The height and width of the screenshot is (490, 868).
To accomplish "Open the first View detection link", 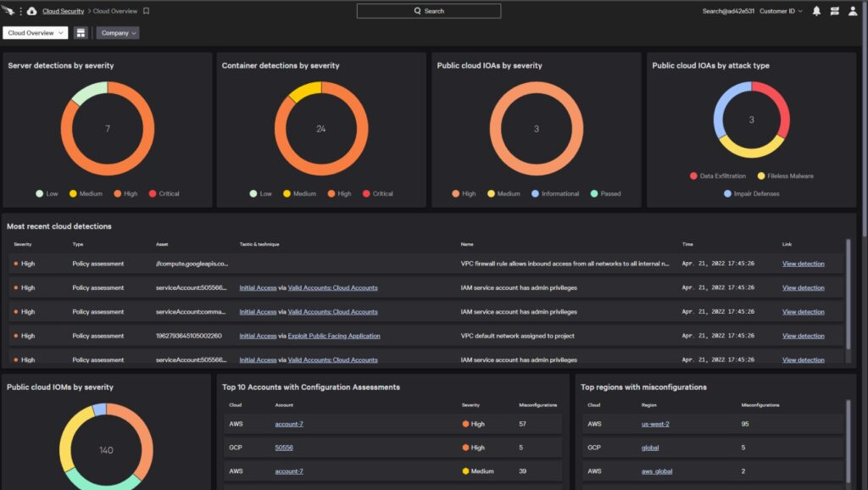I will click(802, 264).
